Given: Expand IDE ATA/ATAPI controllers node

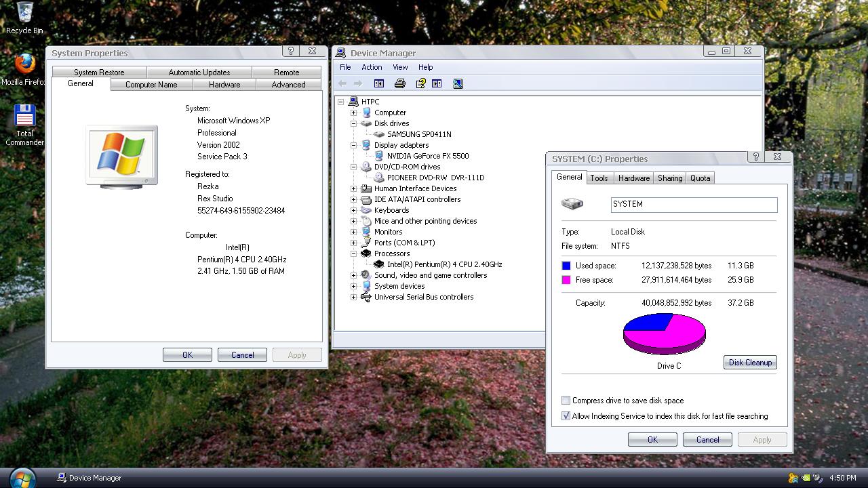Looking at the screenshot, I should 353,199.
